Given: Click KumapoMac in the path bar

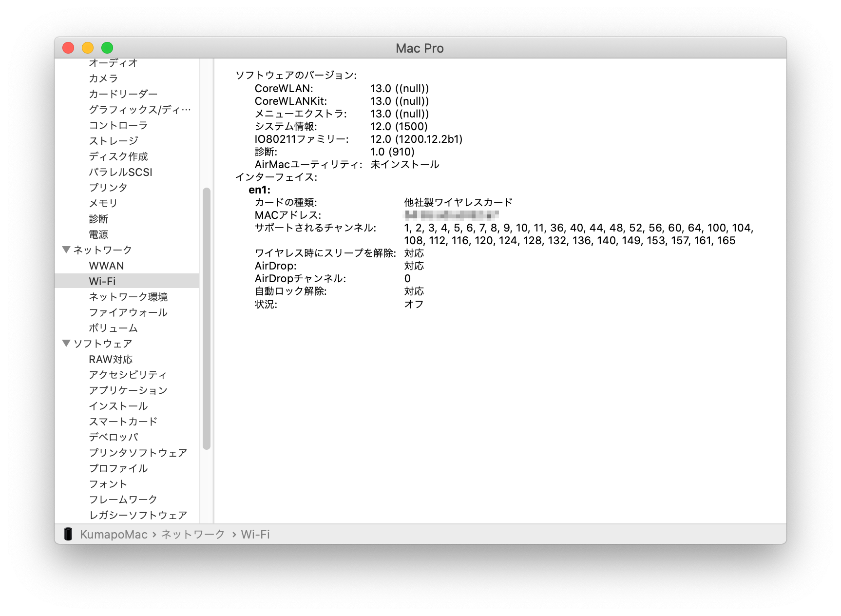Looking at the screenshot, I should point(114,535).
